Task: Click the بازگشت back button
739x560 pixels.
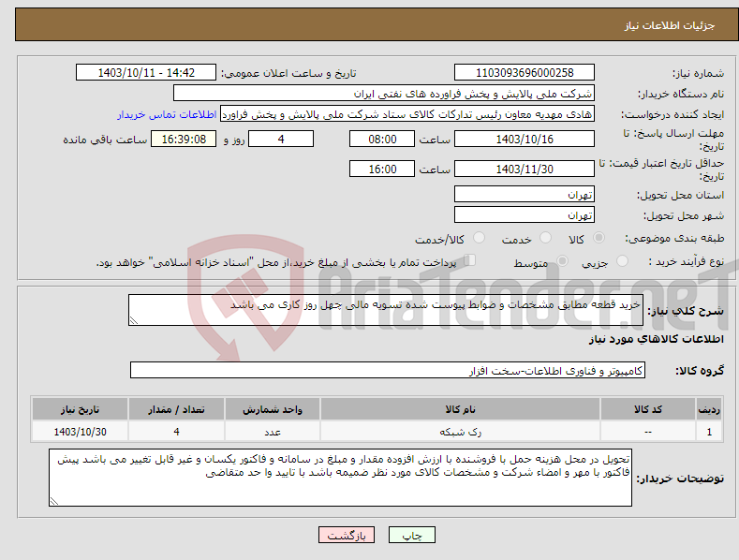Action: (347, 535)
